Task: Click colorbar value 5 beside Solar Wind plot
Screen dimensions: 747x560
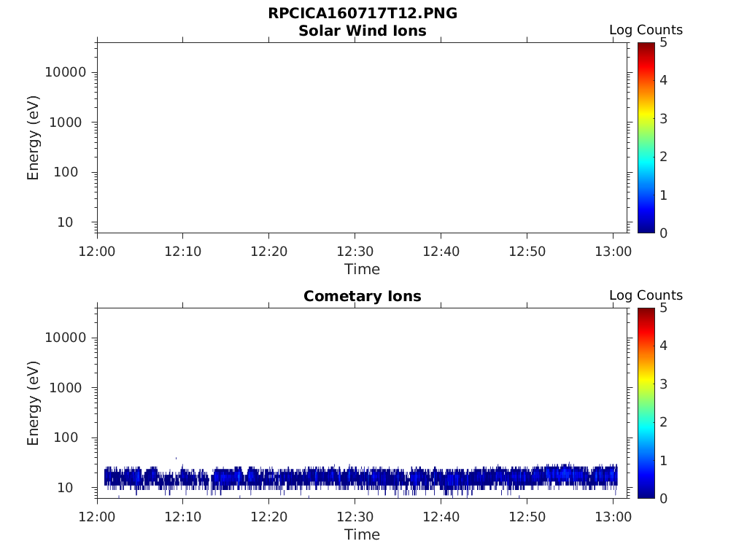Action: (x=664, y=43)
